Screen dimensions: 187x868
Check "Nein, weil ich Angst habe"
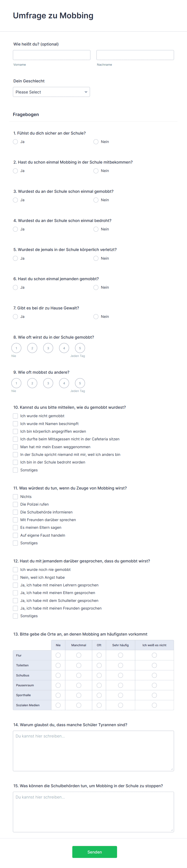[15, 577]
